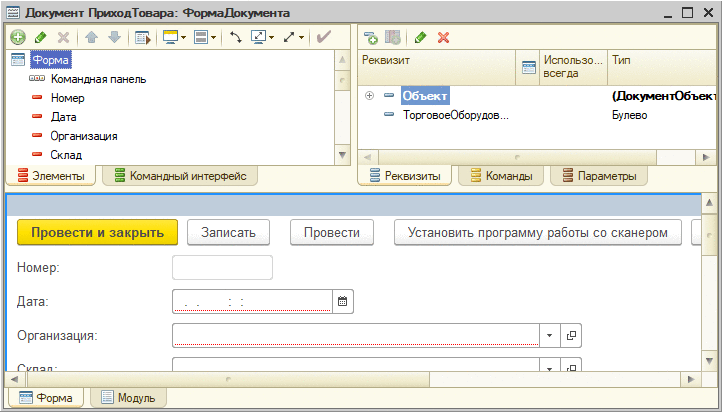
Task: Add a new form element with the green plus
Action: 17,37
